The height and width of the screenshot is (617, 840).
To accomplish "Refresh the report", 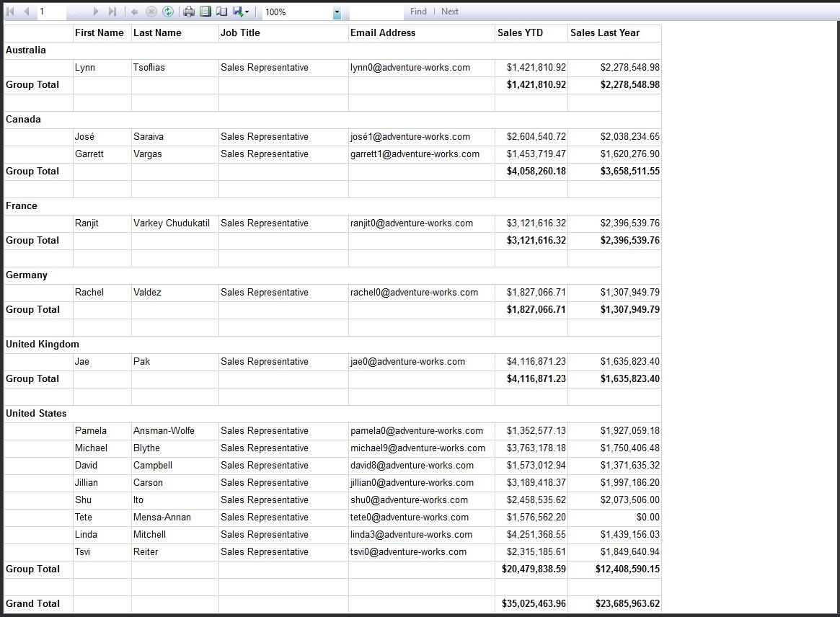I will tap(168, 12).
